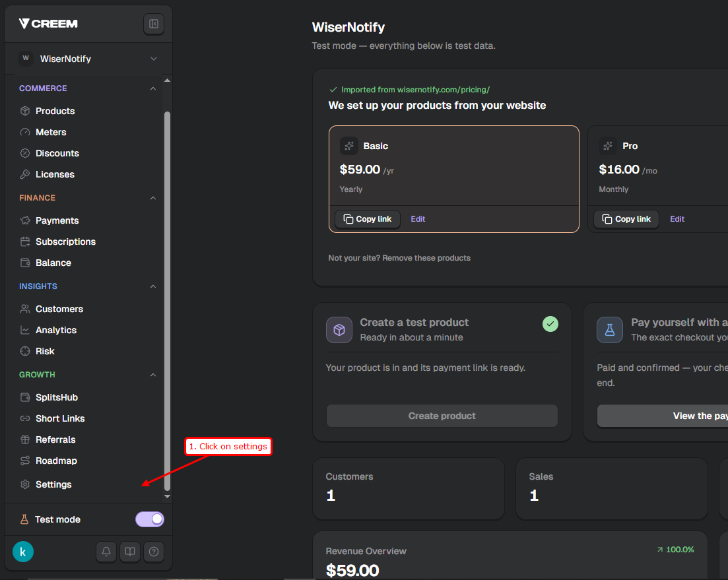
Task: Click the Pro plan sparkle icon
Action: [x=608, y=146]
